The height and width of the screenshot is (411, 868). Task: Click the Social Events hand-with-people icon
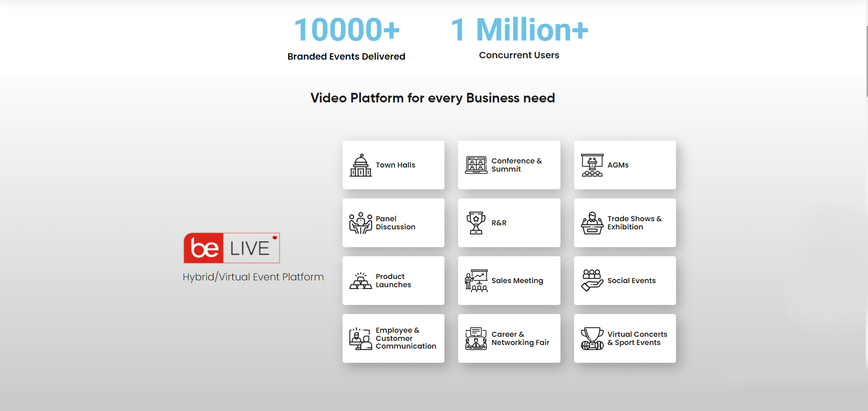pyautogui.click(x=592, y=280)
